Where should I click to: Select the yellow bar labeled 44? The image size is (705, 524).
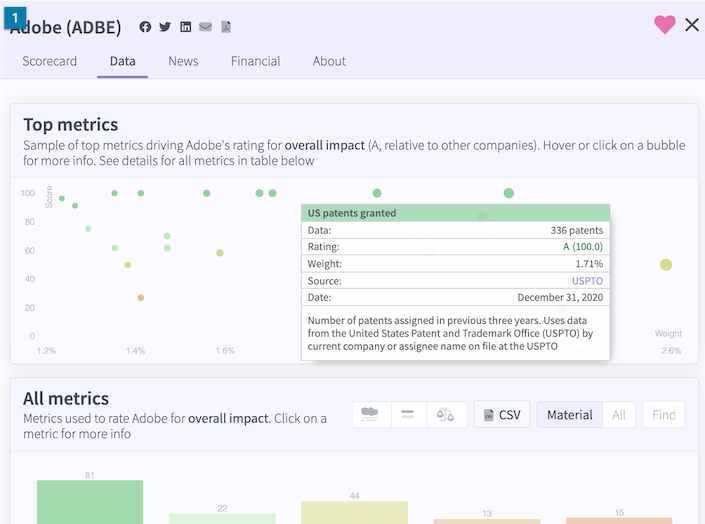(x=354, y=513)
